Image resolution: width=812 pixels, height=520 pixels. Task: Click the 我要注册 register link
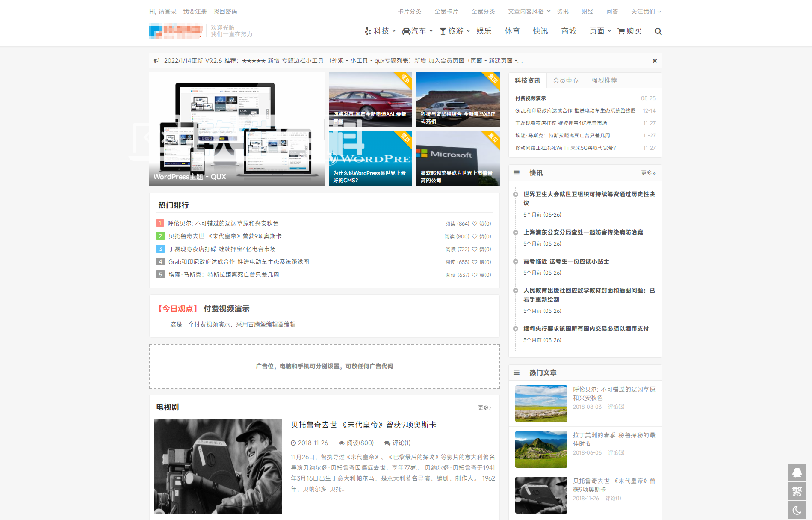pos(195,12)
